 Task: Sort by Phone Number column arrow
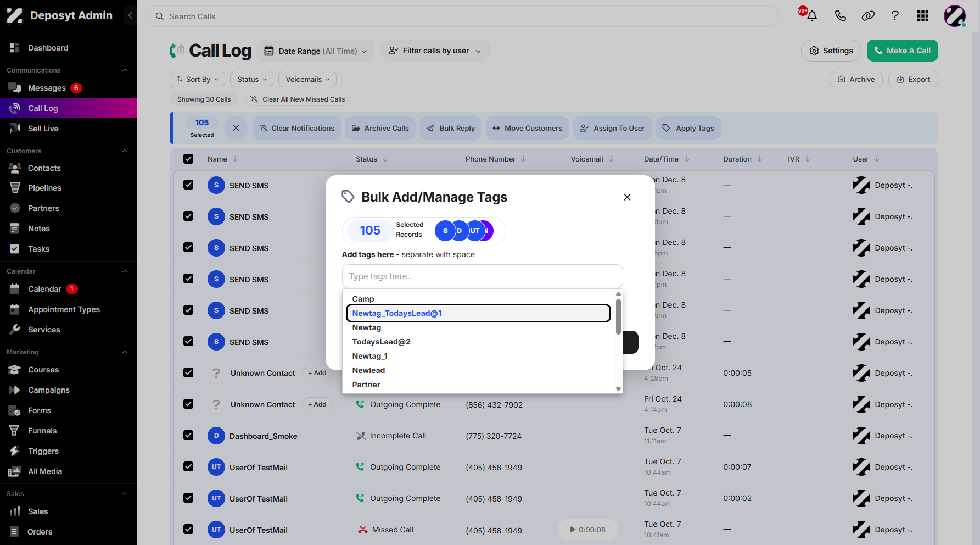(x=523, y=159)
